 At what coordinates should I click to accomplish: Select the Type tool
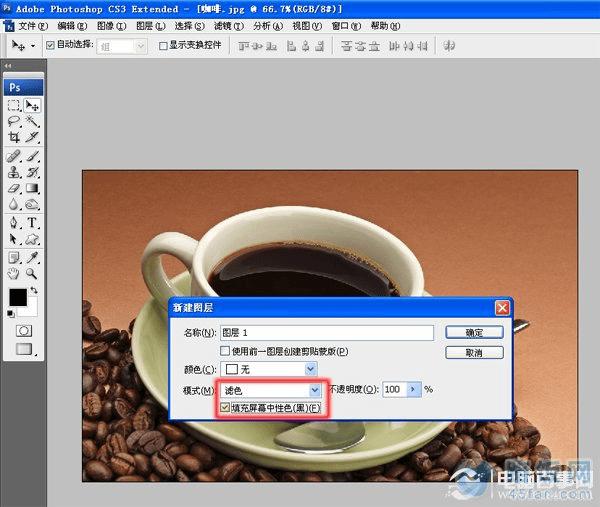click(x=33, y=223)
